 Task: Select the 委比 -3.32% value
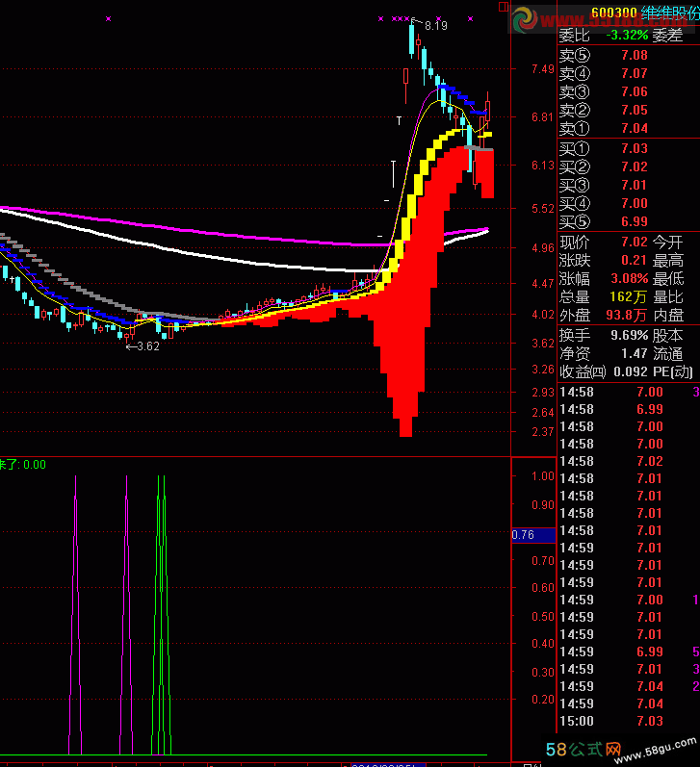(627, 36)
